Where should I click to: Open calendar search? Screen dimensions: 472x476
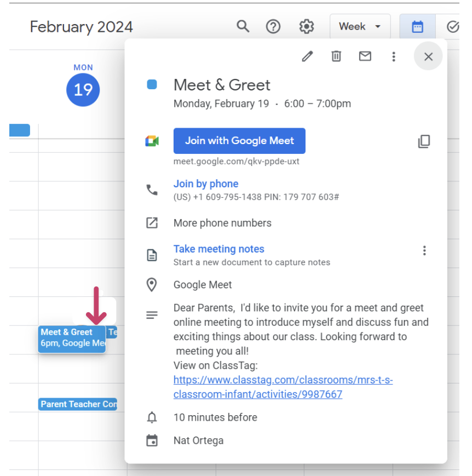pos(243,26)
